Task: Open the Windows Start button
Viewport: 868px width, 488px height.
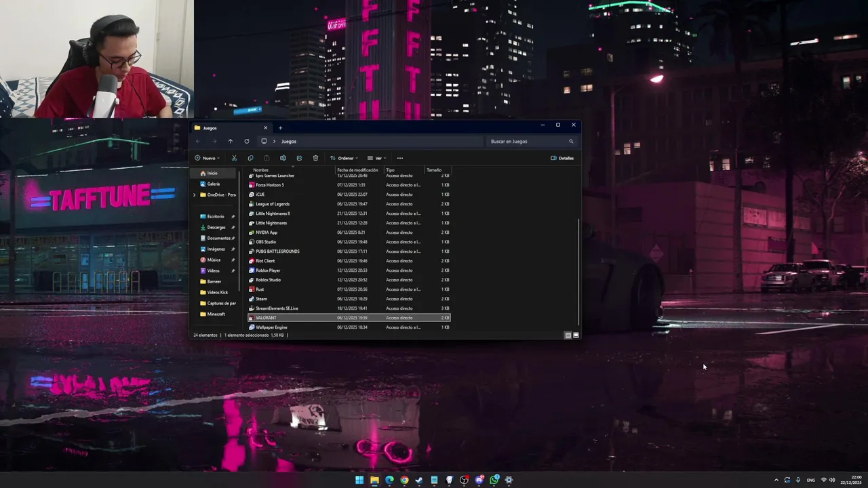Action: coord(359,480)
